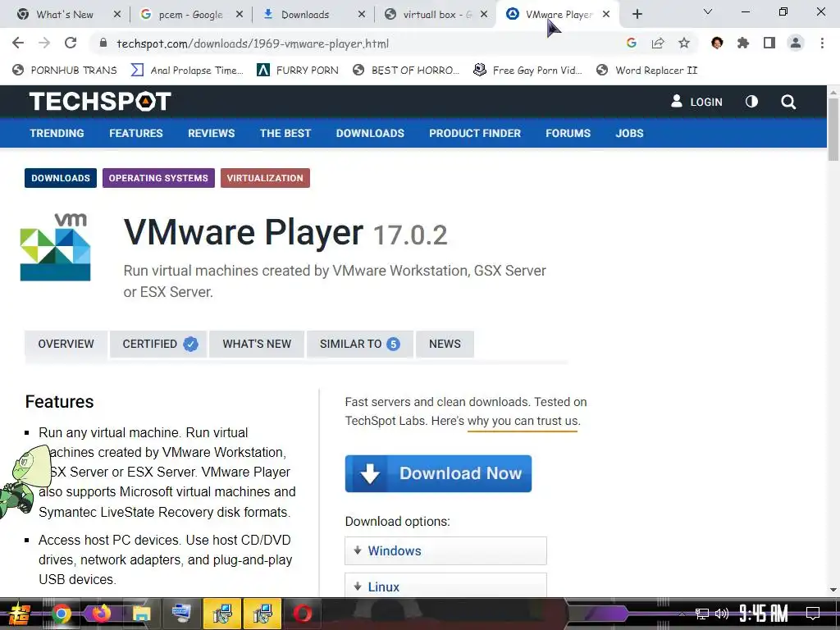Reload the page with refresh icon
This screenshot has width=840, height=630.
(x=71, y=43)
